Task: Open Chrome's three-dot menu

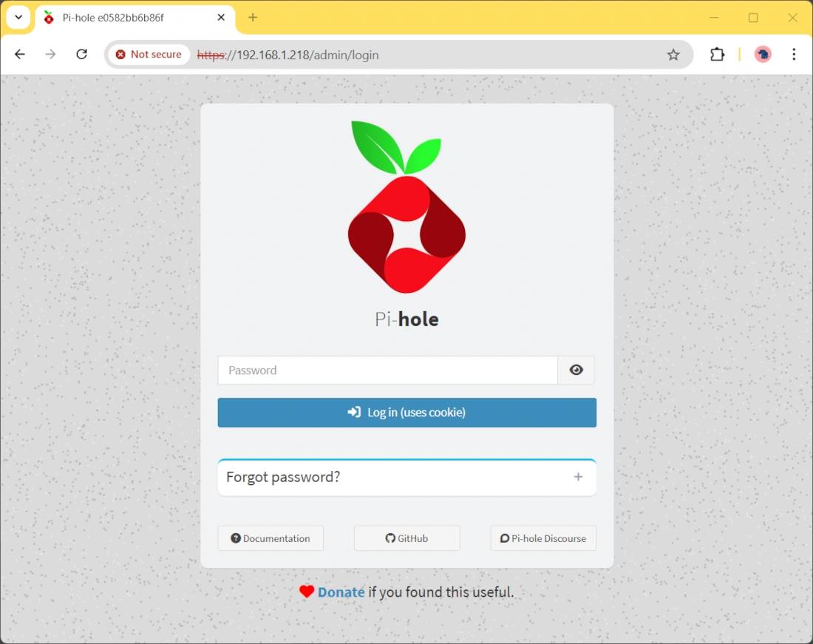Action: pos(793,54)
